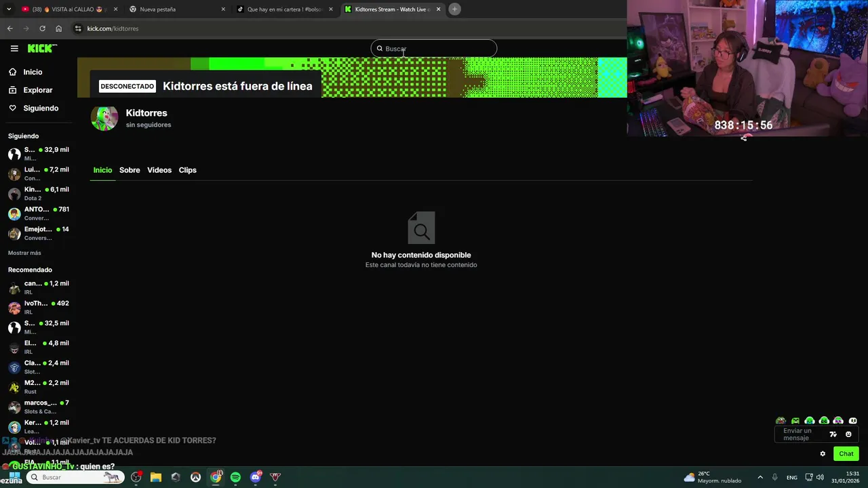The height and width of the screenshot is (488, 868).
Task: Open a new browser tab with plus
Action: coord(454,9)
